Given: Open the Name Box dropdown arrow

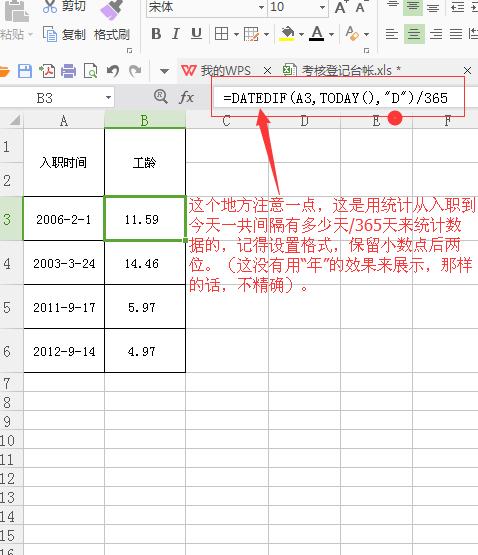Looking at the screenshot, I should coord(108,97).
